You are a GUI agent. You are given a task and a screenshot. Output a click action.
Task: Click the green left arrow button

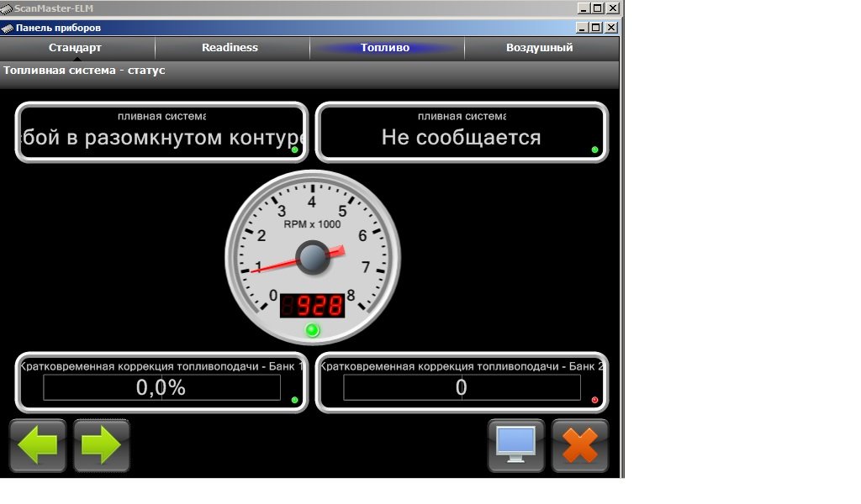tap(38, 445)
